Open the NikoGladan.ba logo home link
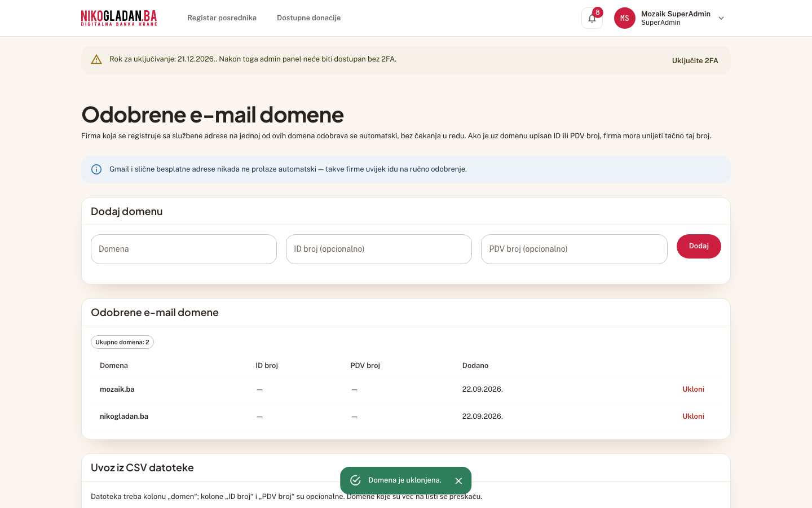Image resolution: width=812 pixels, height=508 pixels. (119, 18)
